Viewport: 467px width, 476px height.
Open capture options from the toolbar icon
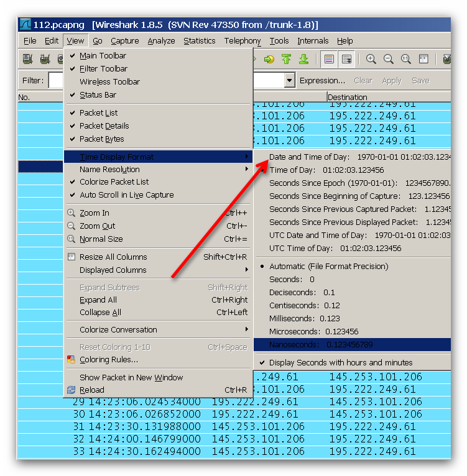(45, 59)
